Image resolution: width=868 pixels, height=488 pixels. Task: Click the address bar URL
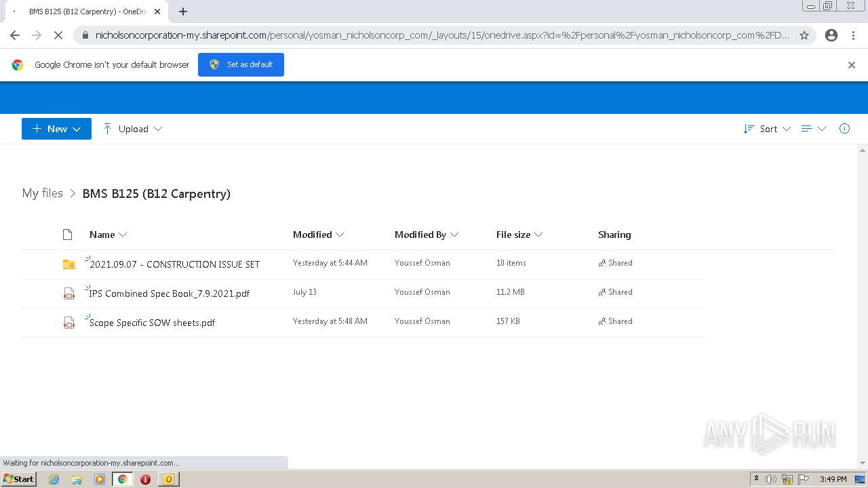(441, 35)
